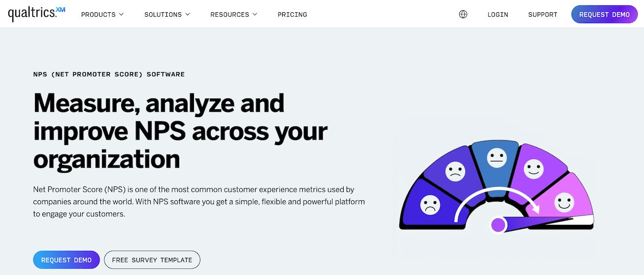Click the sad frowning face icon

[x=430, y=205]
